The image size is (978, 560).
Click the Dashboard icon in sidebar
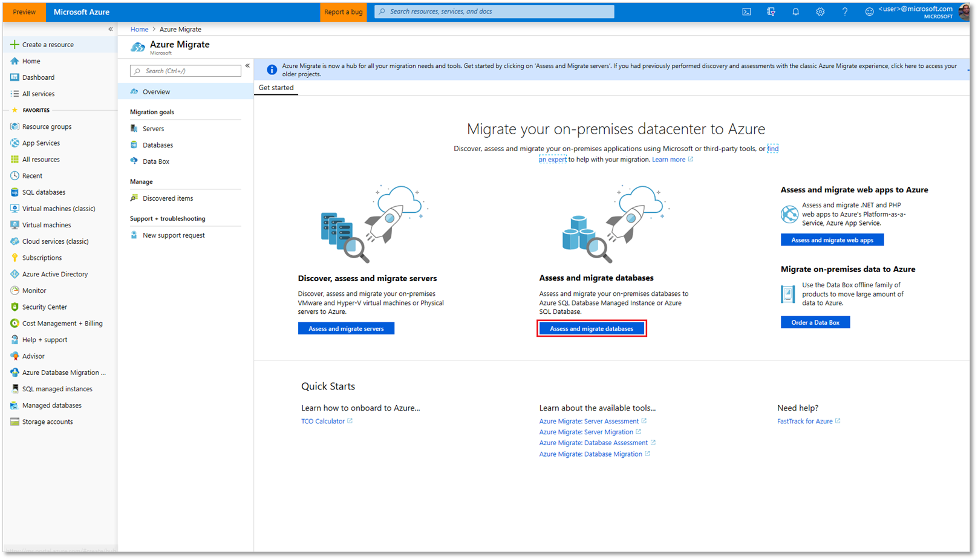[15, 77]
